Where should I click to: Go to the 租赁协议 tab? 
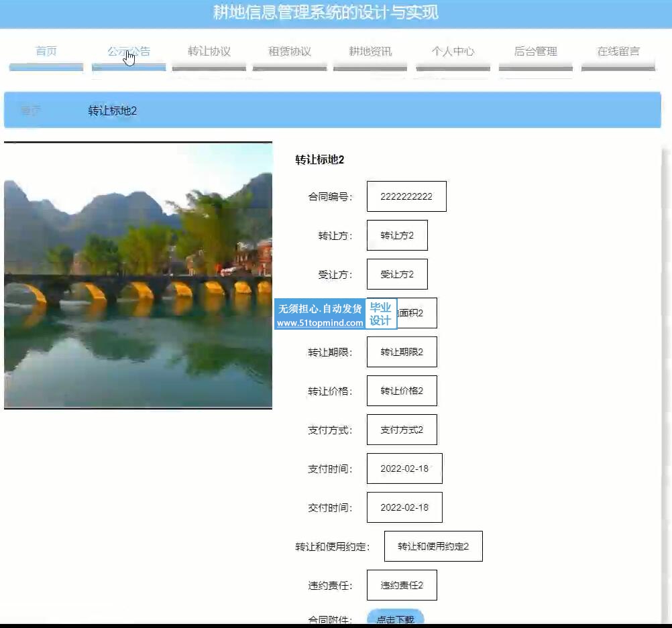click(290, 52)
